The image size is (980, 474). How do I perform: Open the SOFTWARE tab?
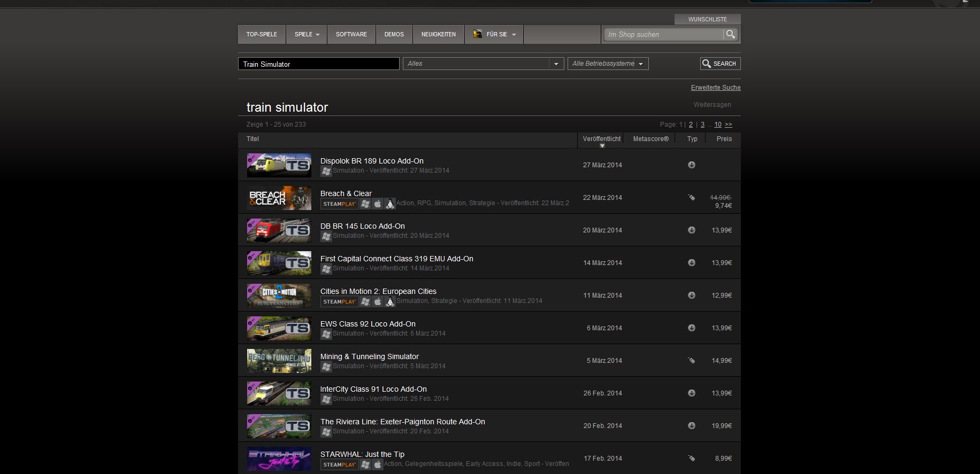point(351,34)
